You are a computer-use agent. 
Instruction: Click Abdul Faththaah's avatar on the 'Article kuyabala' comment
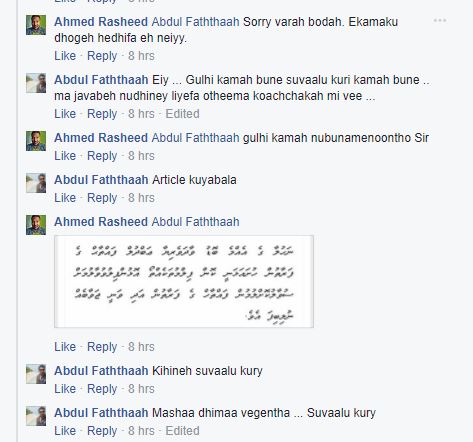tap(36, 183)
